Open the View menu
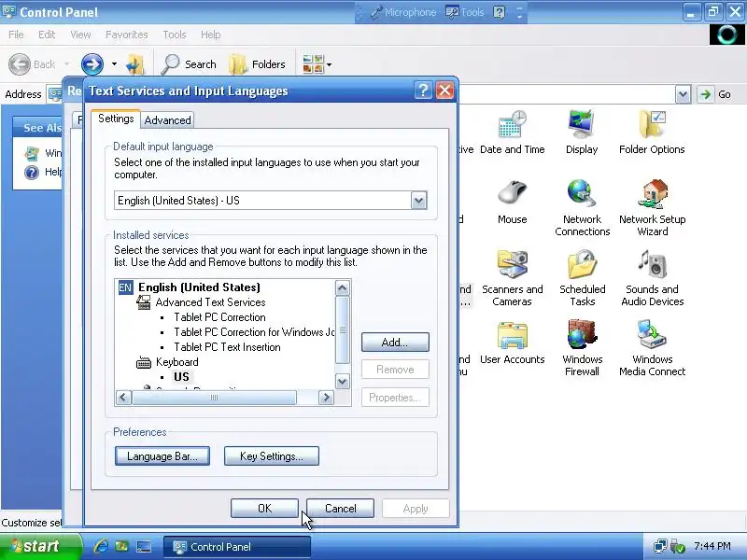747x560 pixels. pos(80,35)
